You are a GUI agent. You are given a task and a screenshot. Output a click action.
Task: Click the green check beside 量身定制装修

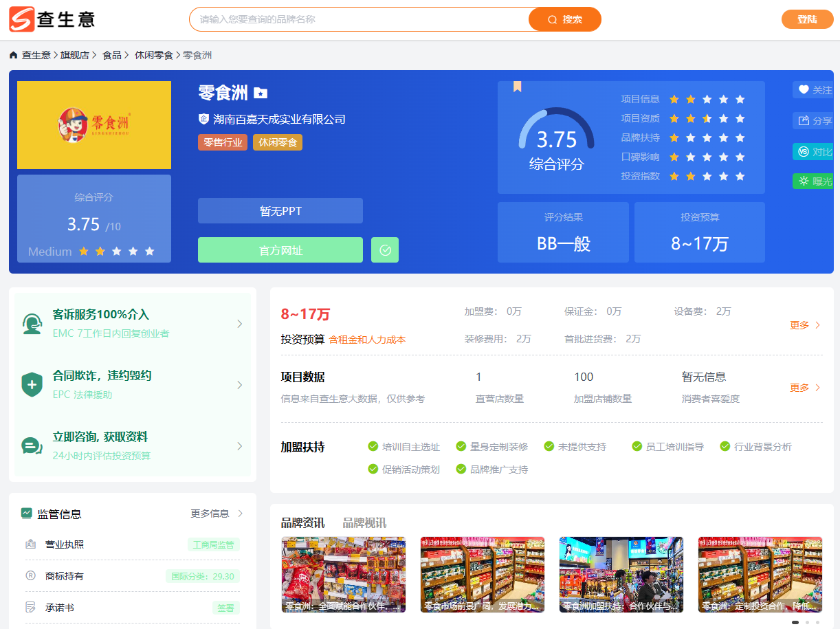pos(461,447)
